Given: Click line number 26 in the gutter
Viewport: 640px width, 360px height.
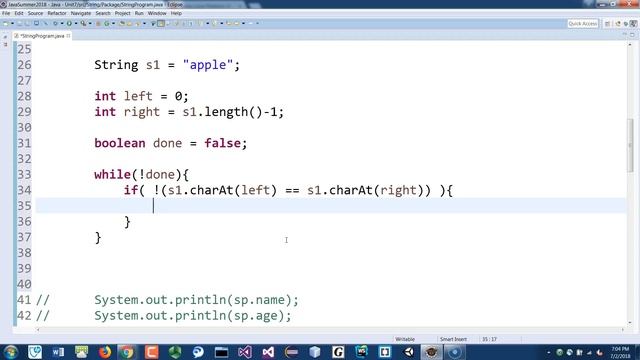Looking at the screenshot, I should coord(24,65).
